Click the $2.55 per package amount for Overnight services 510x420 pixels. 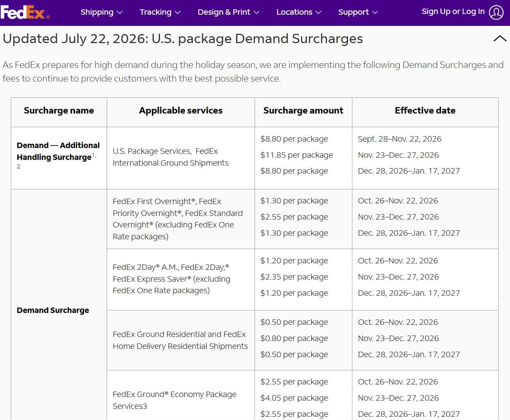pos(294,217)
